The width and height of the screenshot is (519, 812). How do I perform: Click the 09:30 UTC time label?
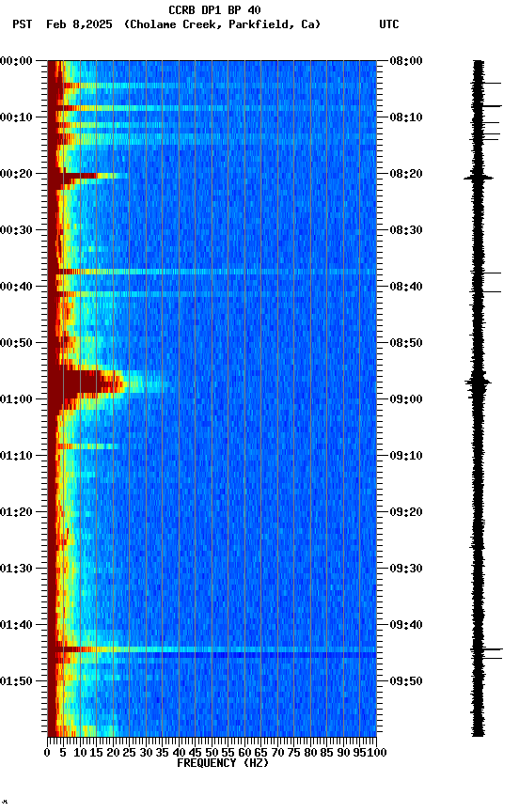tap(406, 569)
